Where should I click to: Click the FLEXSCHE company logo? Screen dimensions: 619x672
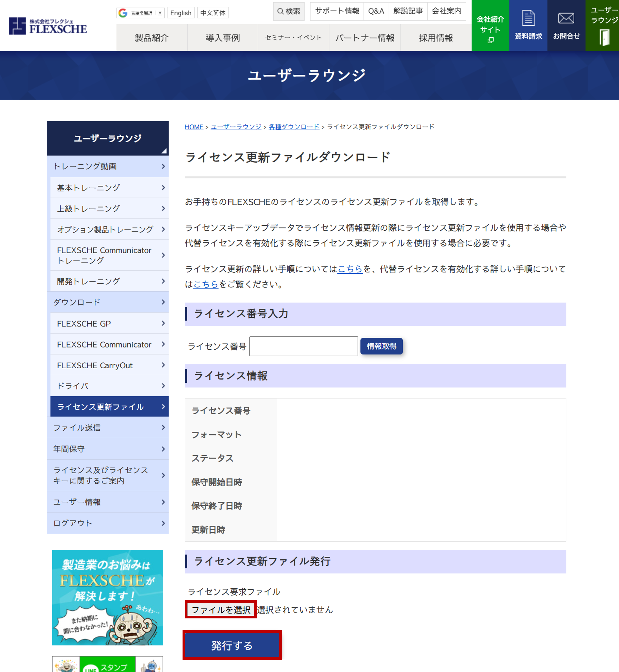48,26
